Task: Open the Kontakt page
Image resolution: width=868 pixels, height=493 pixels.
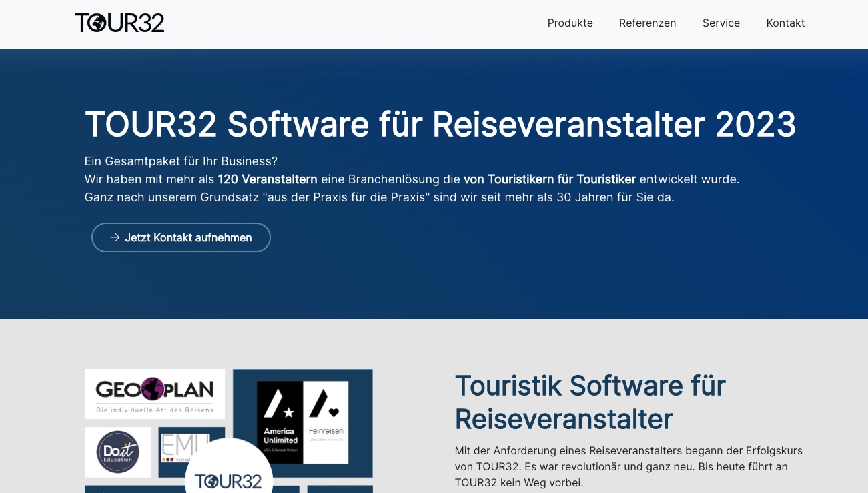Action: (785, 23)
